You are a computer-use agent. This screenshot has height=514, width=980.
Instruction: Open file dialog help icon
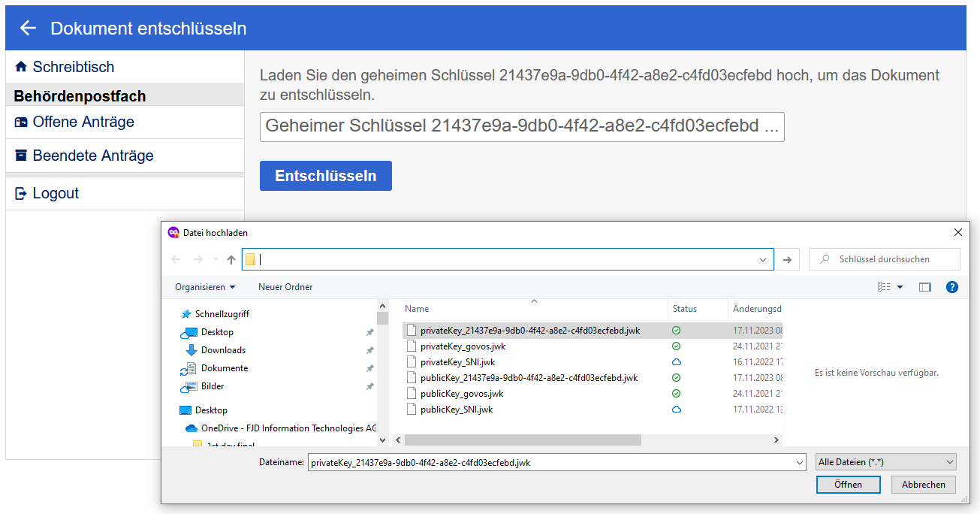(x=952, y=287)
